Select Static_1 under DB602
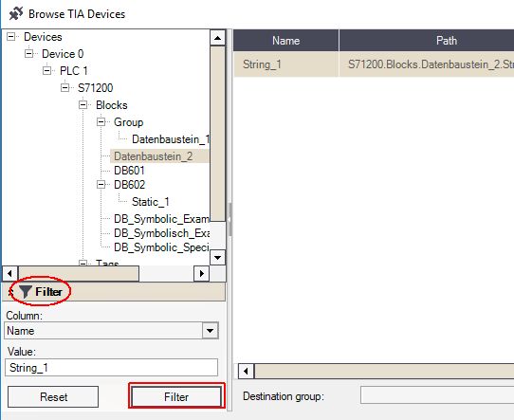The image size is (514, 420). [151, 202]
